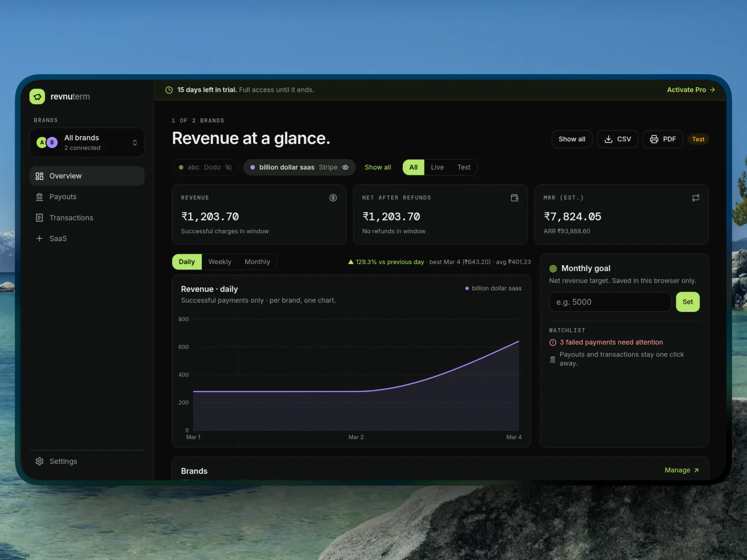Click the purple dot on billion dollar saas chip
747x560 pixels.
pos(253,168)
